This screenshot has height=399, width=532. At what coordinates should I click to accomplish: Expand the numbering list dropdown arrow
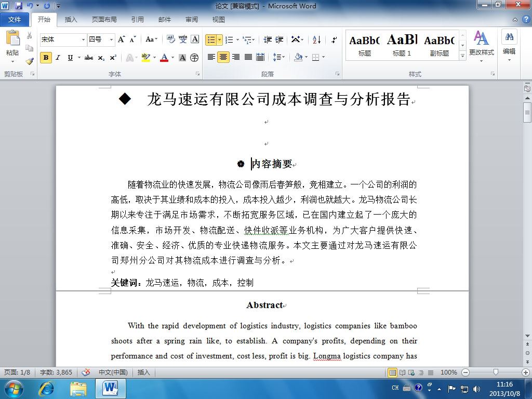[x=237, y=40]
